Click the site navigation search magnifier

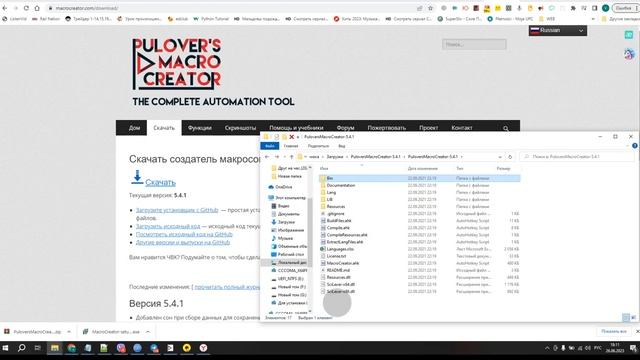tap(506, 128)
